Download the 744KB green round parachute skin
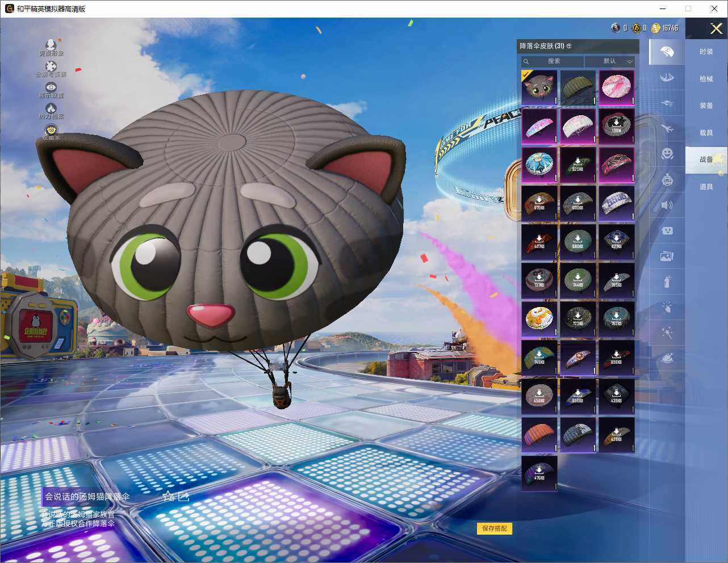Viewport: 728px width, 563px height. (x=578, y=281)
